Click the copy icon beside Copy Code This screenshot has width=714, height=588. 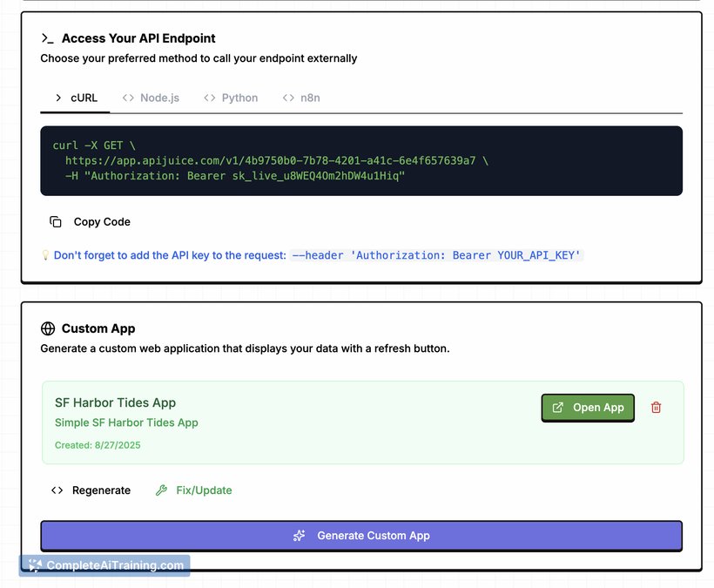(56, 222)
